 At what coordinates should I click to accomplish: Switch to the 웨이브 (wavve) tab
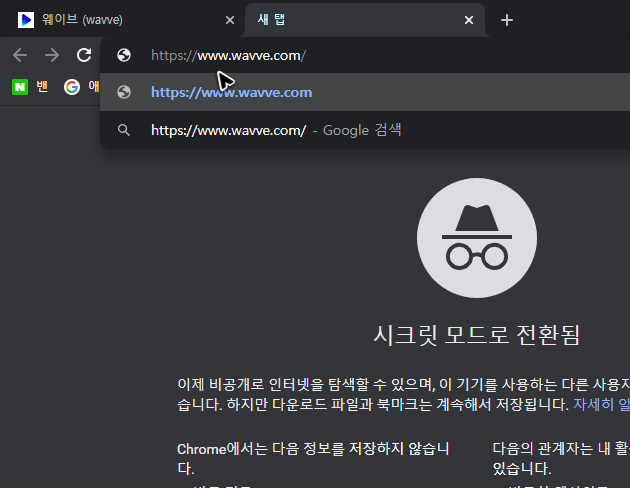click(123, 20)
